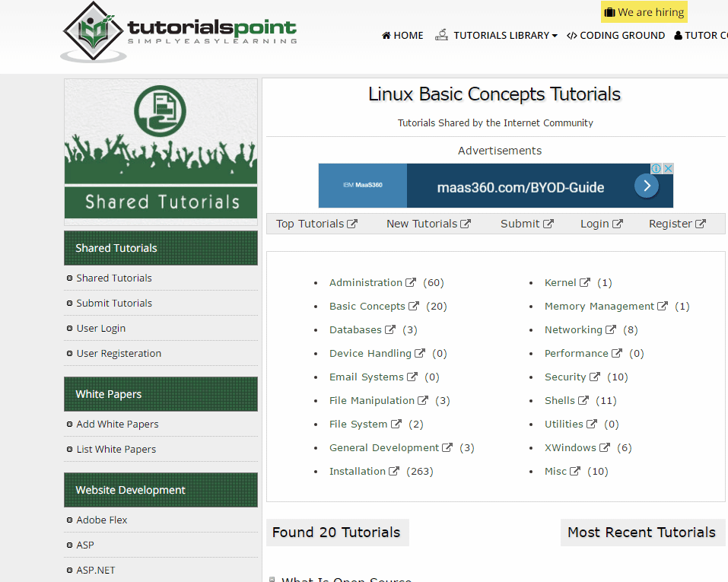This screenshot has width=728, height=582.
Task: Close the advertisement with X icon
Action: (668, 169)
